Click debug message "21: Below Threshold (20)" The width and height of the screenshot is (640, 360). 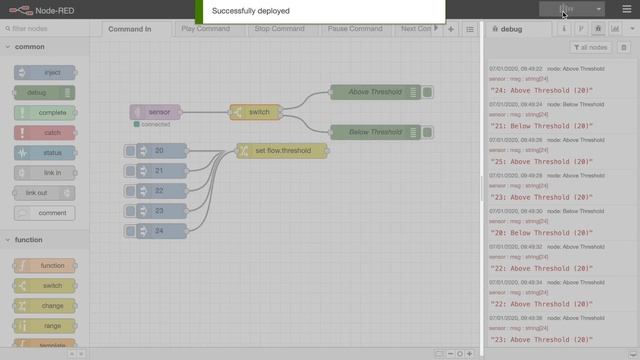(x=541, y=126)
